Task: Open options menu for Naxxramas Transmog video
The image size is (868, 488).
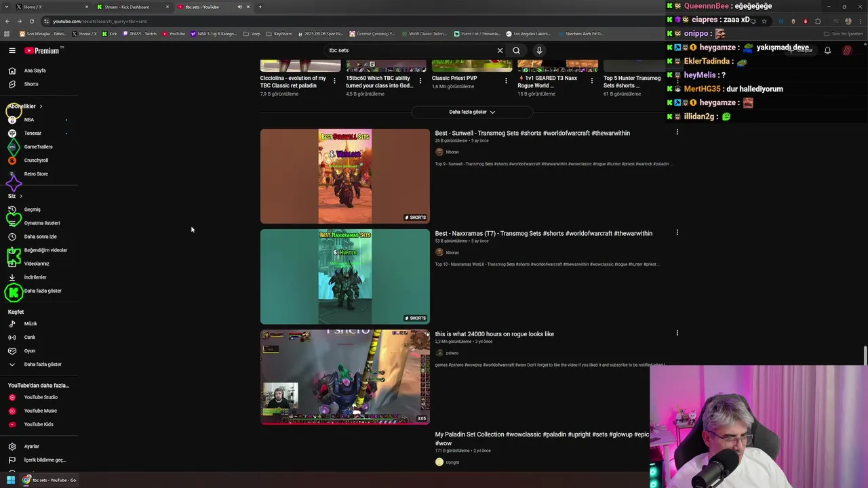Action: coord(677,232)
